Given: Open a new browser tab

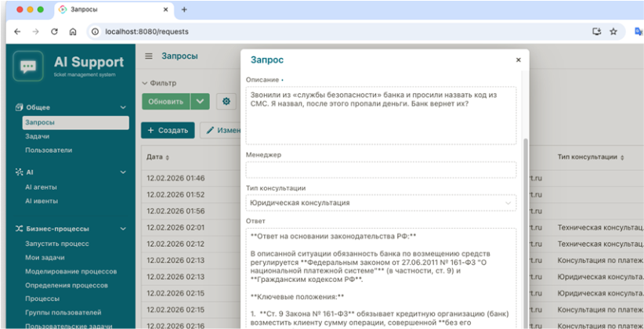Looking at the screenshot, I should (184, 9).
